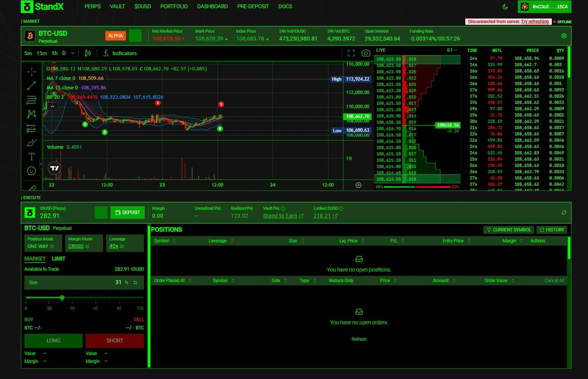The image size is (588, 379).
Task: Select the crosshair cursor tool
Action: coord(32,72)
